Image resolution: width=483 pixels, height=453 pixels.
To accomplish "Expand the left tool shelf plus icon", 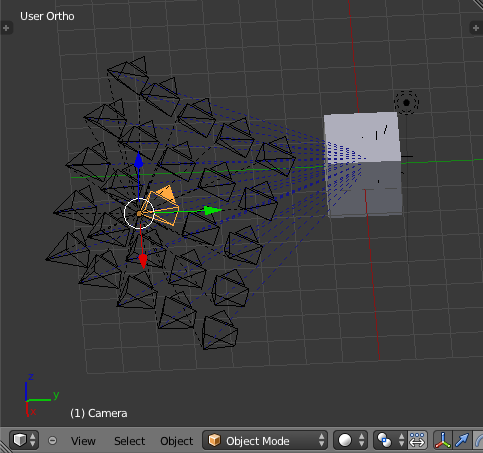I will point(6,28).
